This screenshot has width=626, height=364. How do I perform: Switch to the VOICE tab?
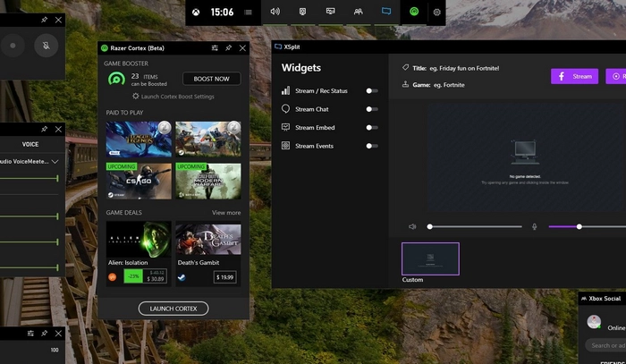[30, 145]
